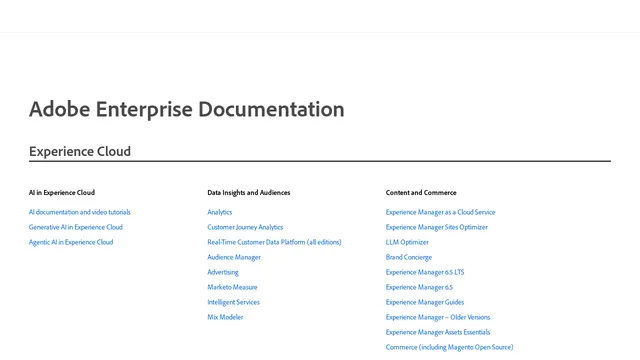Open AI documentation and video tutorials link
Viewport: 640px width, 360px height.
click(x=80, y=212)
